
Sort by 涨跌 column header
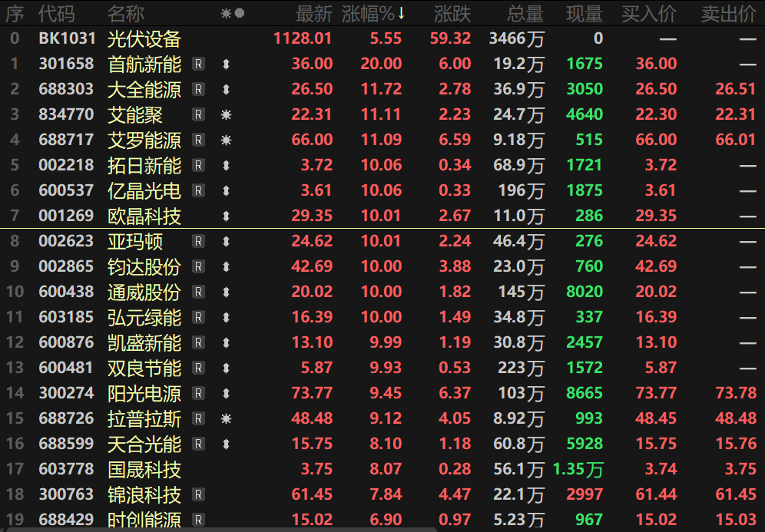[x=452, y=14]
